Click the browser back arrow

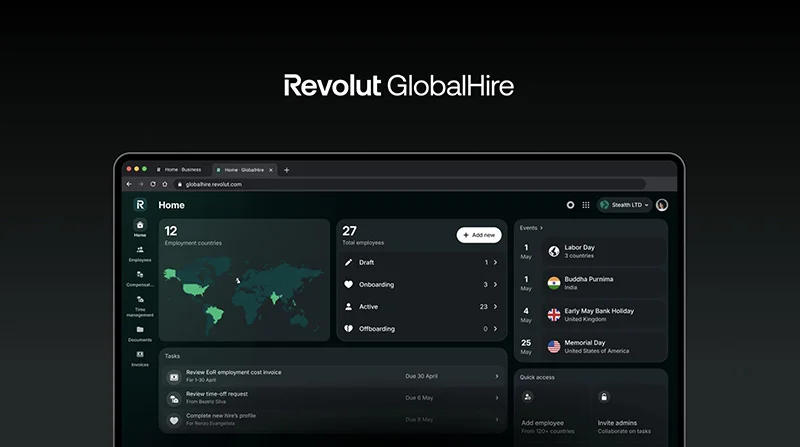[x=129, y=184]
